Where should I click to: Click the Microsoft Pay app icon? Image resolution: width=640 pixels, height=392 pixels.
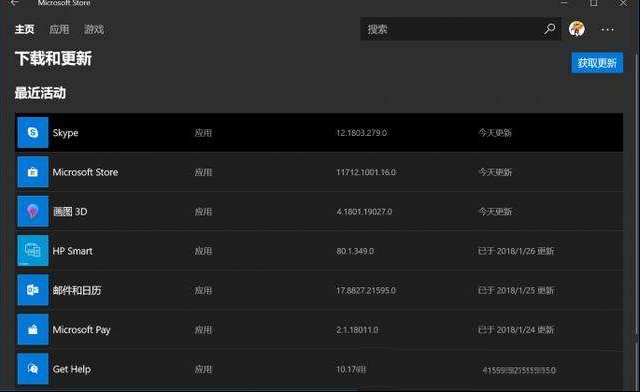tap(33, 330)
